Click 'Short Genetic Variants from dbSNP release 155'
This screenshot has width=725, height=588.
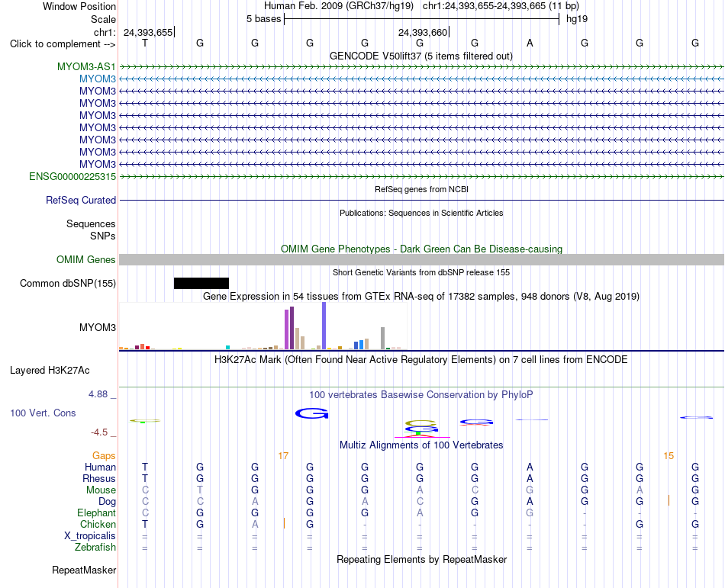point(421,272)
